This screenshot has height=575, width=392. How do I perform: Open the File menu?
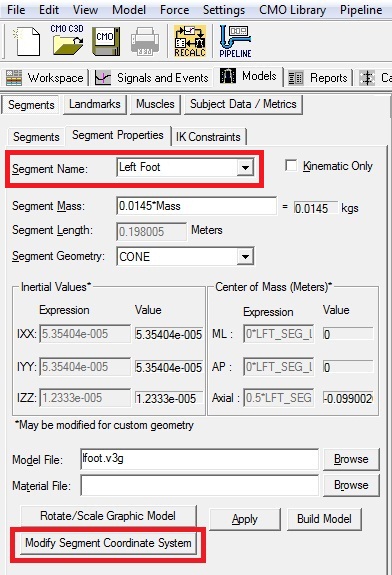click(x=16, y=10)
